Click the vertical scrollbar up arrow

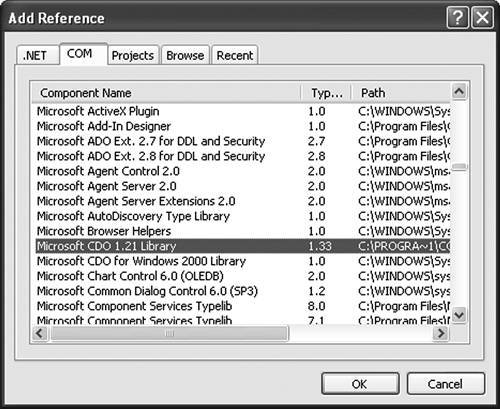point(459,91)
